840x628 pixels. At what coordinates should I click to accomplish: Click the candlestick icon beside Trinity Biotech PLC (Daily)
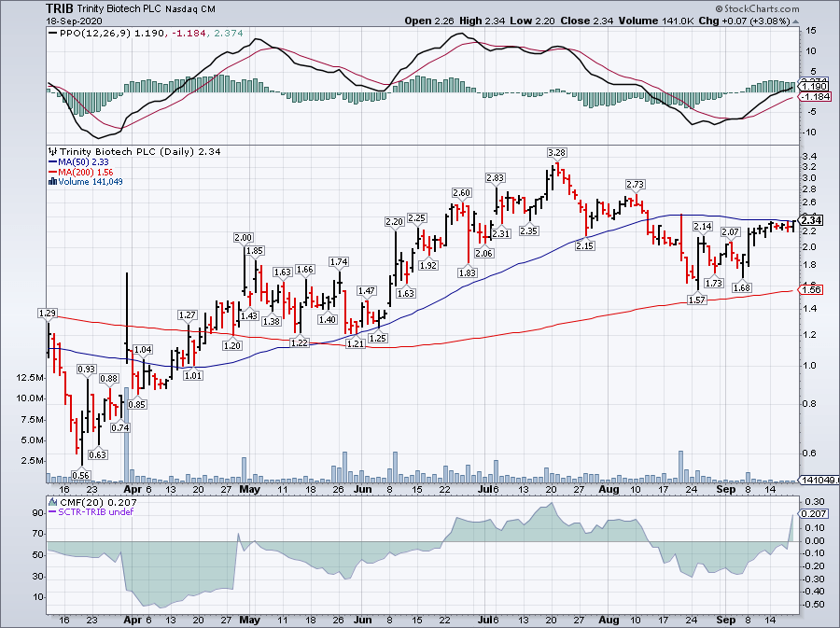(x=53, y=151)
